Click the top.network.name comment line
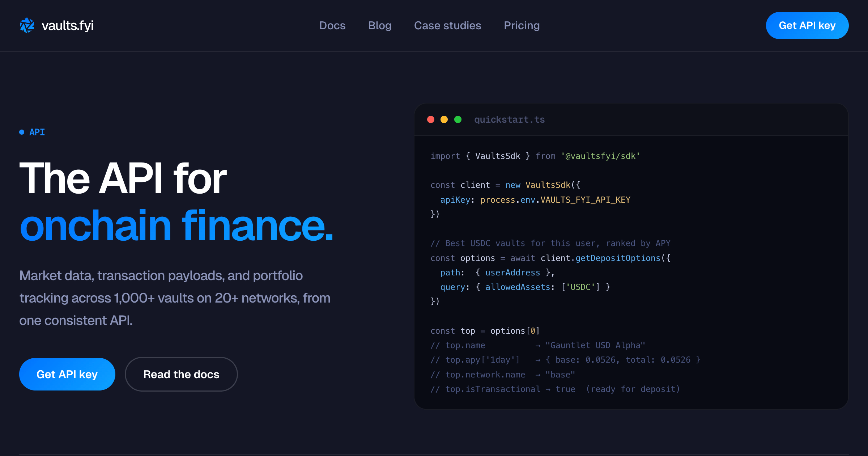This screenshot has height=456, width=868. tap(503, 375)
